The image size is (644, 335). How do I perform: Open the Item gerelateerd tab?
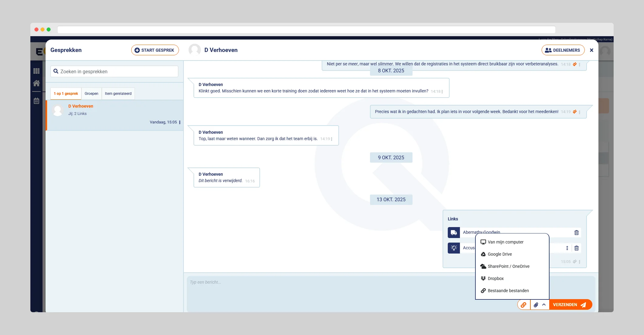pos(118,94)
